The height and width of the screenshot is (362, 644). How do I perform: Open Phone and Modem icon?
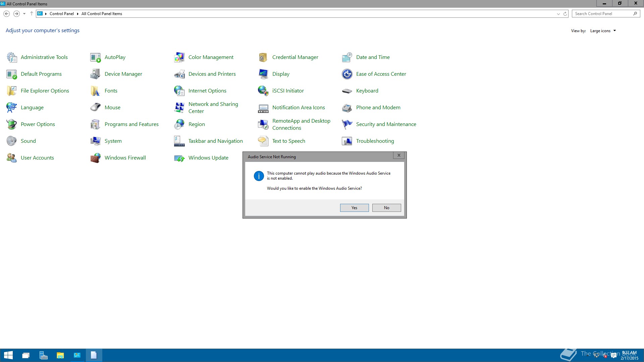[347, 108]
